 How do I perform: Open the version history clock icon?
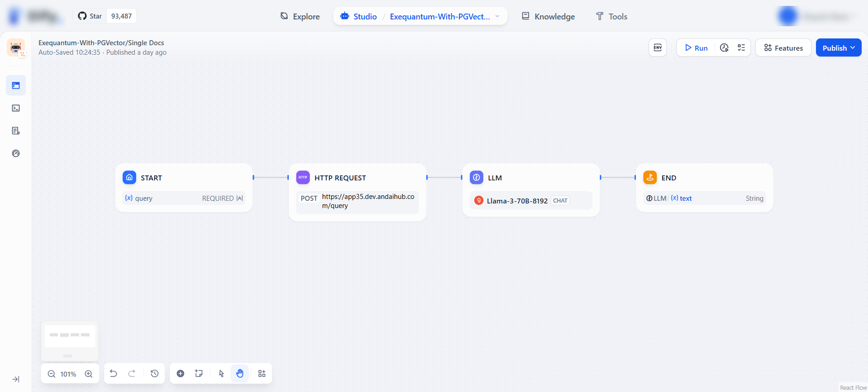(155, 373)
